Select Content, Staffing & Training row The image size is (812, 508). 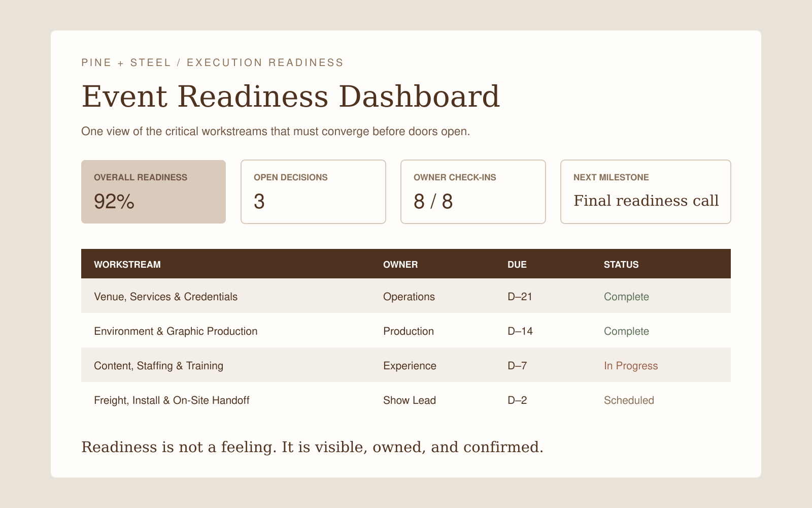406,365
